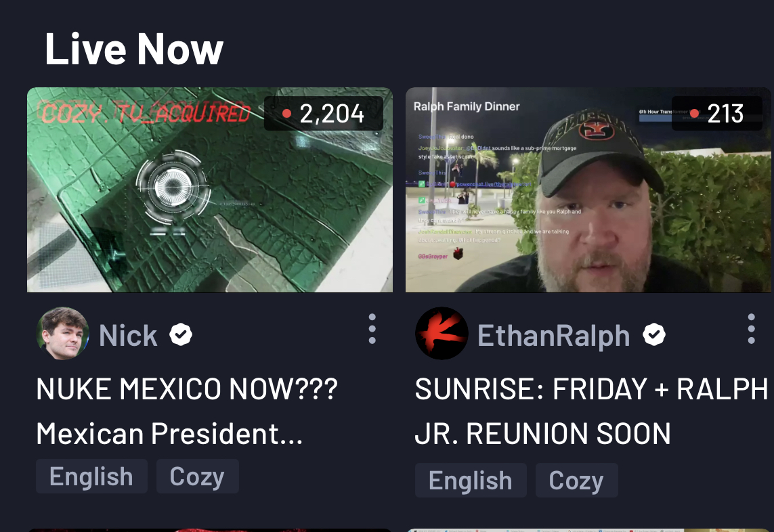Image resolution: width=774 pixels, height=532 pixels.
Task: Click the Live Now section heading
Action: click(x=134, y=49)
